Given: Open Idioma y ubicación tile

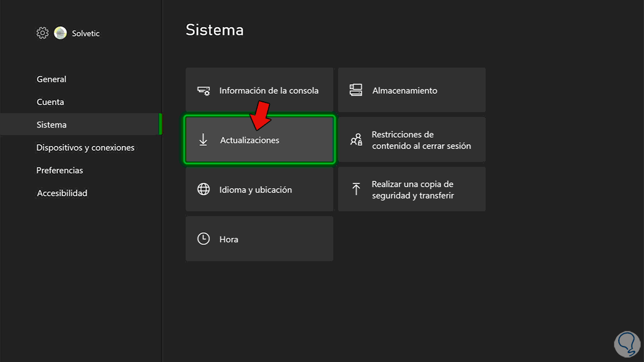Looking at the screenshot, I should point(259,190).
